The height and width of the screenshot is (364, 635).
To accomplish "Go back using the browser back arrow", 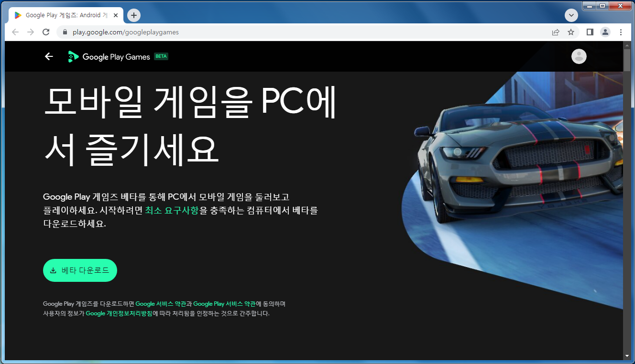I will pyautogui.click(x=15, y=32).
